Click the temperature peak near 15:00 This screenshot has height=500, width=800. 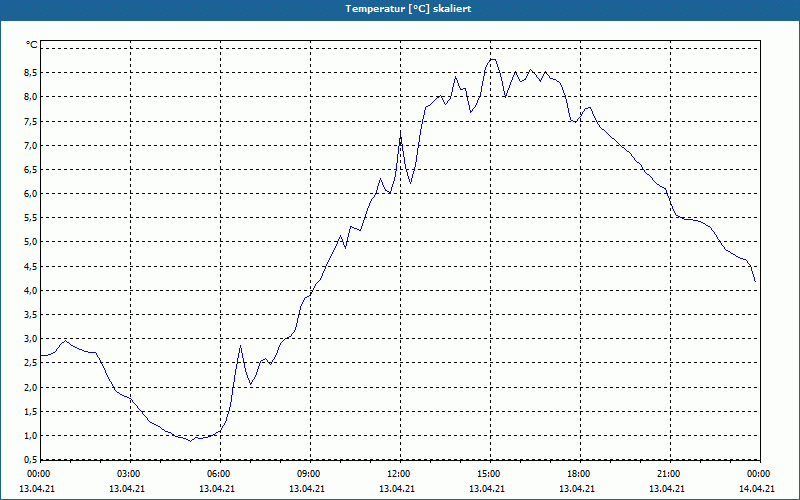click(492, 59)
